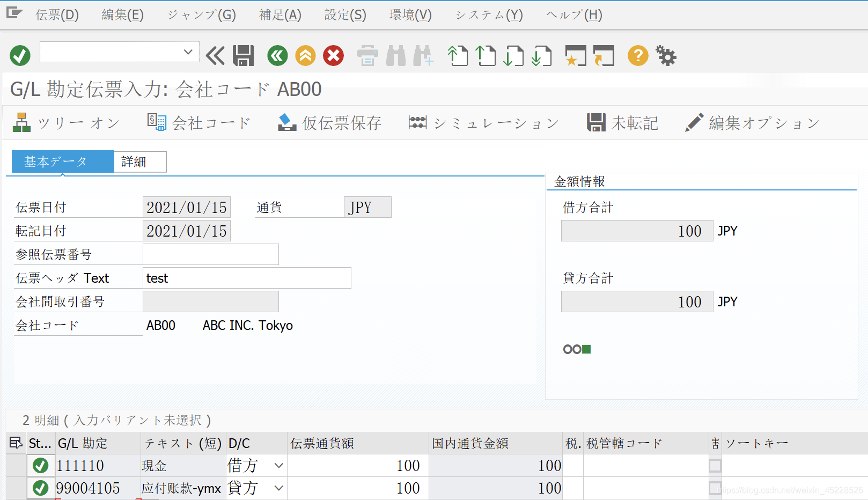Click the ツリー オン button
This screenshot has height=500, width=868.
click(x=66, y=123)
